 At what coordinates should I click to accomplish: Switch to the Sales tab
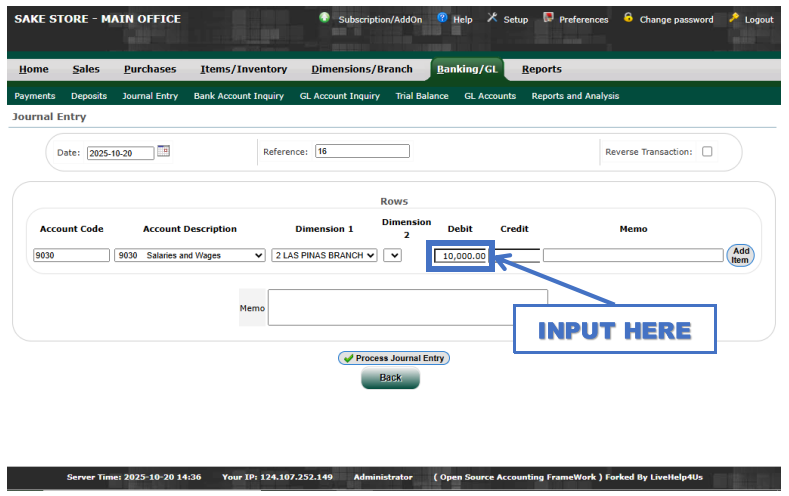click(x=86, y=69)
